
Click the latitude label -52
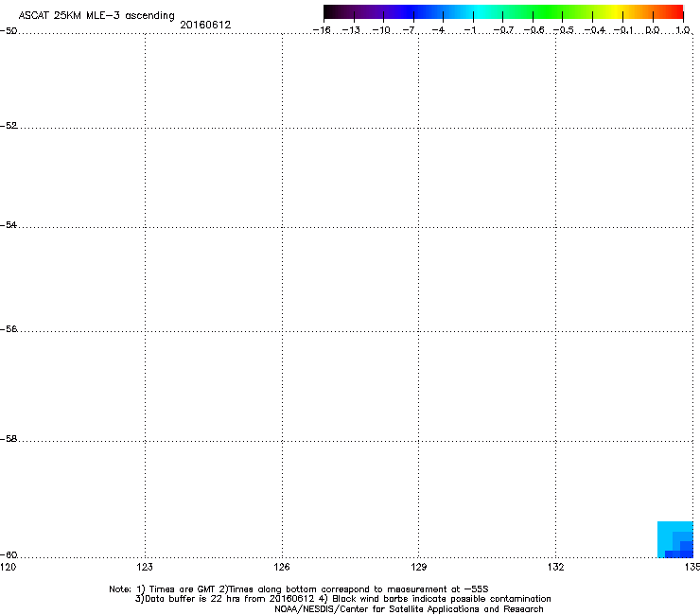coord(9,126)
